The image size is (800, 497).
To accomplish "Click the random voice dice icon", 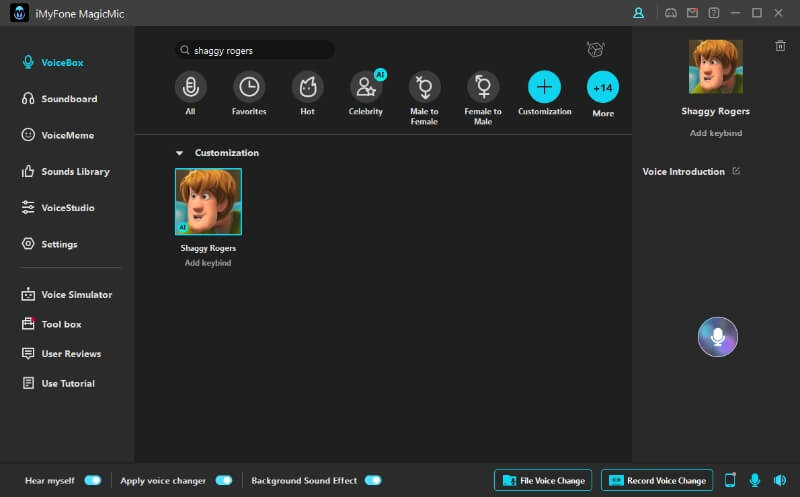I will click(595, 49).
